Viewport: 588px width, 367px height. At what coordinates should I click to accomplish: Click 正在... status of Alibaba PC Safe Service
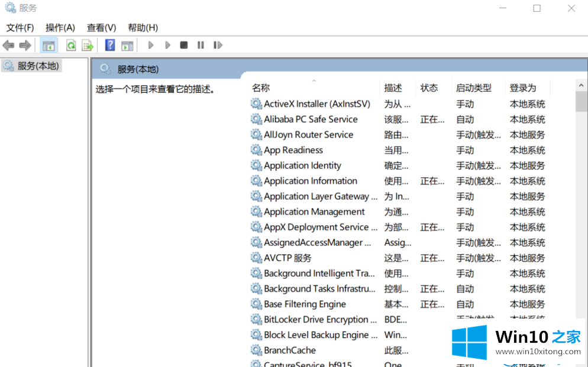click(x=432, y=119)
